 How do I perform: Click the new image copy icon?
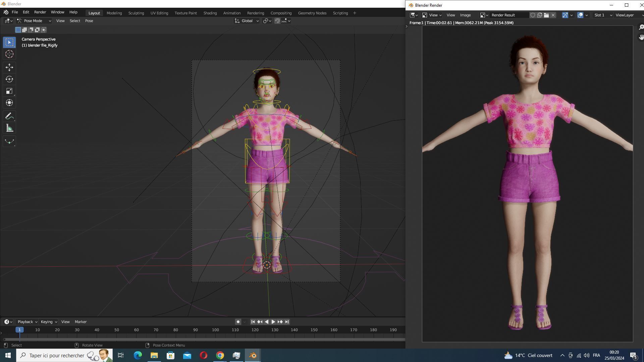(540, 15)
